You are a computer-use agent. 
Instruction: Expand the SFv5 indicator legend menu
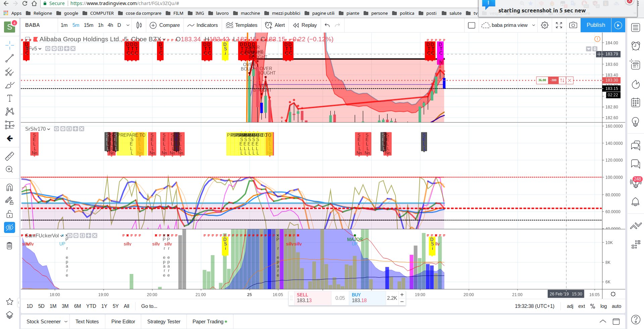coord(40,49)
